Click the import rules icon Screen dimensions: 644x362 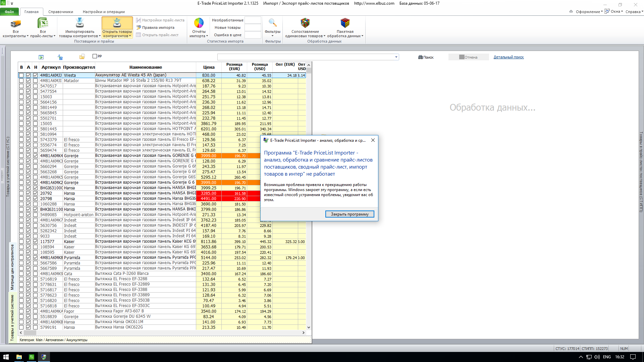tap(138, 27)
